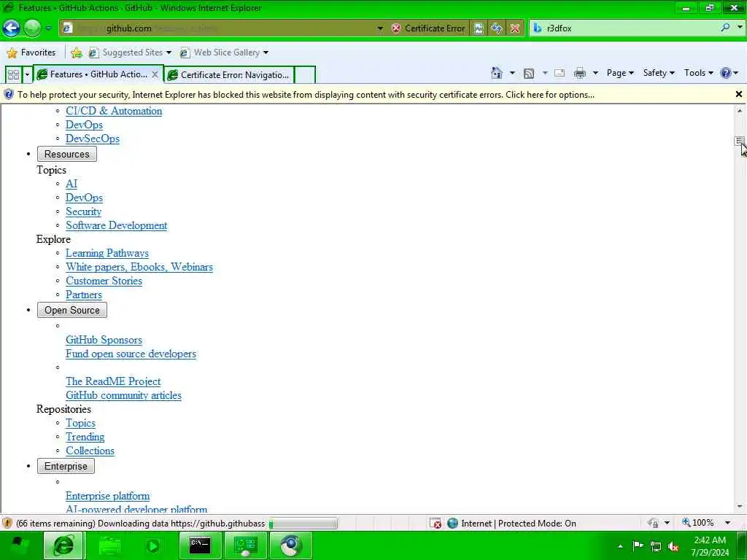Open the Software Development link

click(116, 225)
